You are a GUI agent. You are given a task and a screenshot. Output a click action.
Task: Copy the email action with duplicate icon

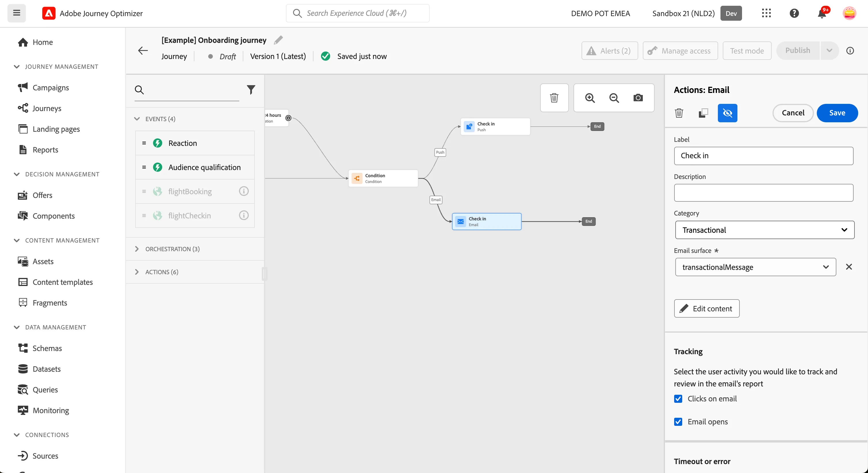[x=703, y=113]
